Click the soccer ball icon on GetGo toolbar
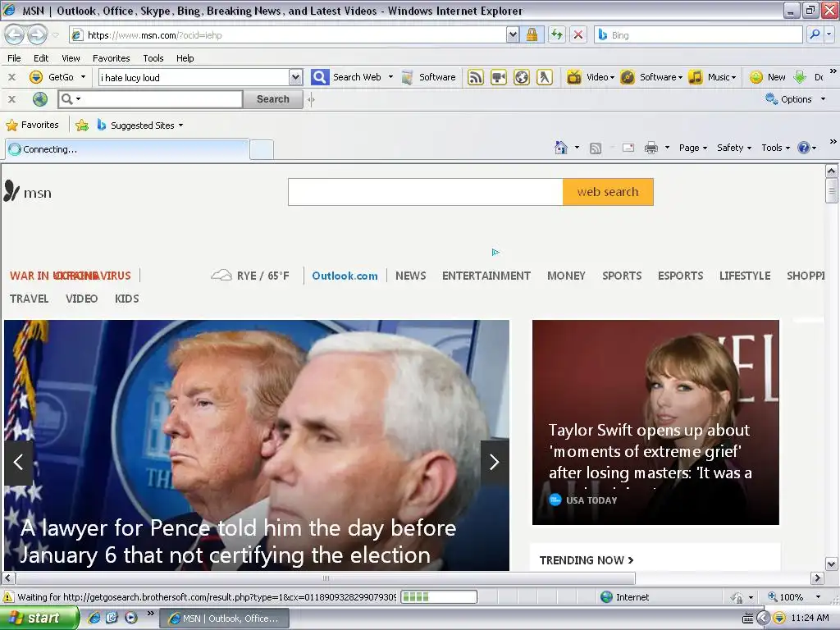Viewport: 840px width, 630px height. coord(521,77)
